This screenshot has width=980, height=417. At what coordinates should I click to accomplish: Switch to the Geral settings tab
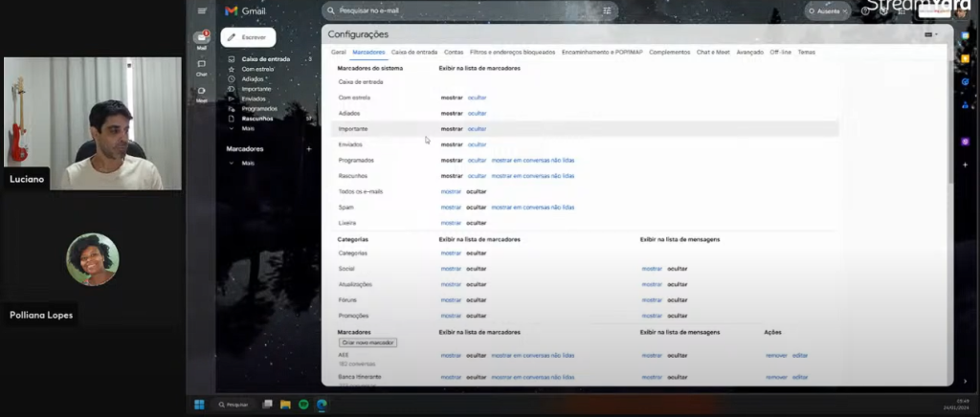tap(338, 52)
